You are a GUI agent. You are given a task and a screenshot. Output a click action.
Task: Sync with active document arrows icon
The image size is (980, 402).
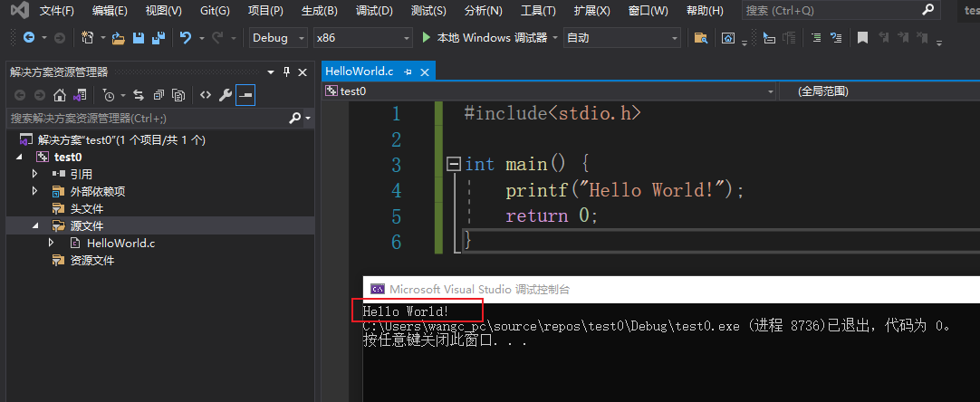[139, 95]
